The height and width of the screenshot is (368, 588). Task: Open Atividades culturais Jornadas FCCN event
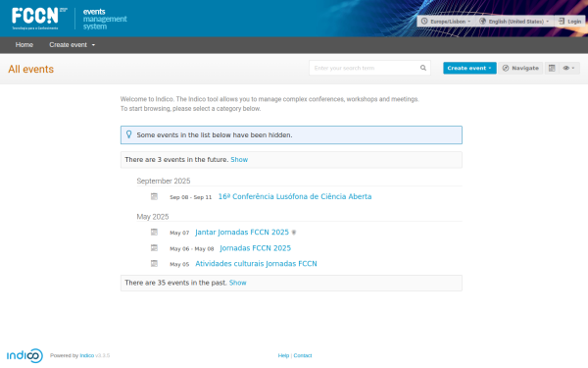coord(256,264)
